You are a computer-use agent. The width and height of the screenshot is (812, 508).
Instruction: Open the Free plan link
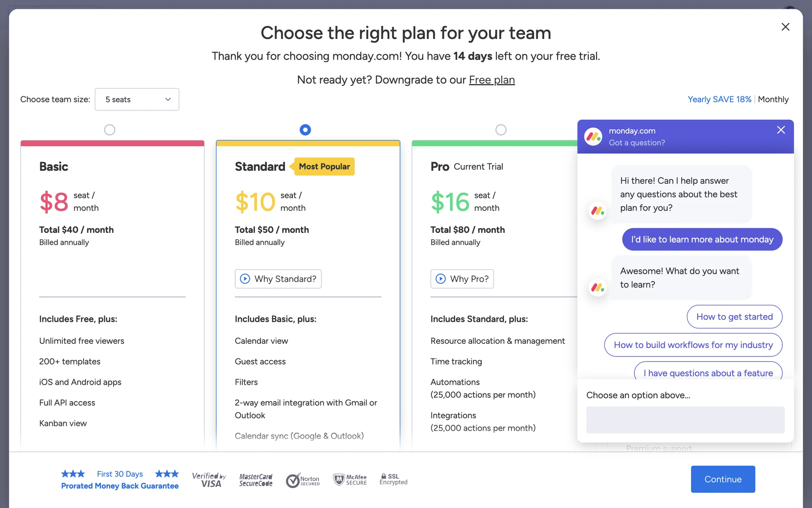[x=491, y=80]
